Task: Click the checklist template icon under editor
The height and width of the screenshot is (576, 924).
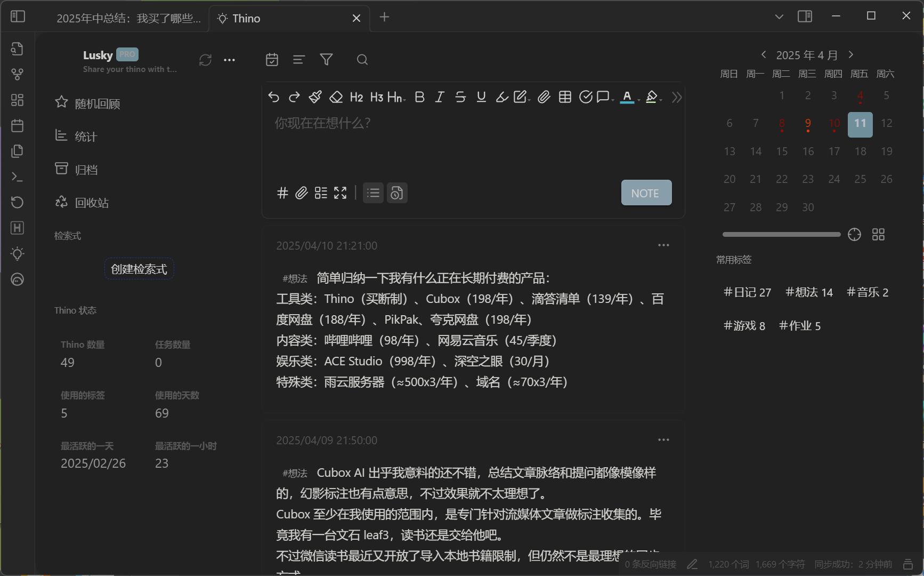Action: click(x=321, y=193)
